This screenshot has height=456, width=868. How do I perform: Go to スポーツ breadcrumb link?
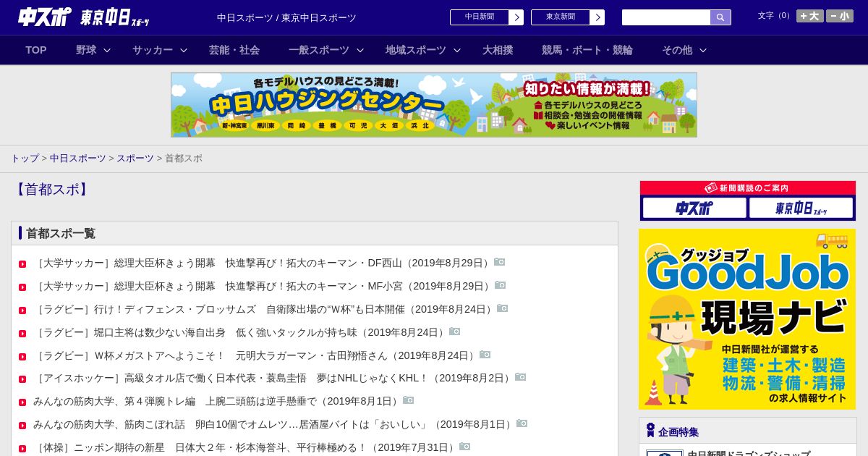pos(135,158)
